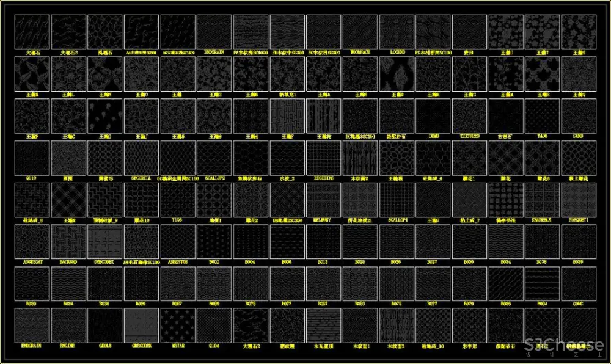Choose the SAND stipple pattern tile
Image resolution: width=611 pixels, height=364 pixels.
point(579,116)
